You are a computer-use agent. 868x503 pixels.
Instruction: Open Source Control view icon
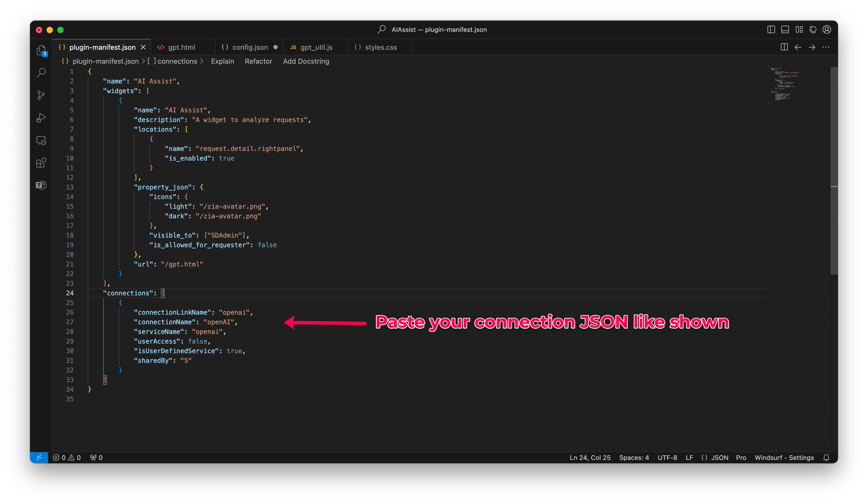[41, 95]
